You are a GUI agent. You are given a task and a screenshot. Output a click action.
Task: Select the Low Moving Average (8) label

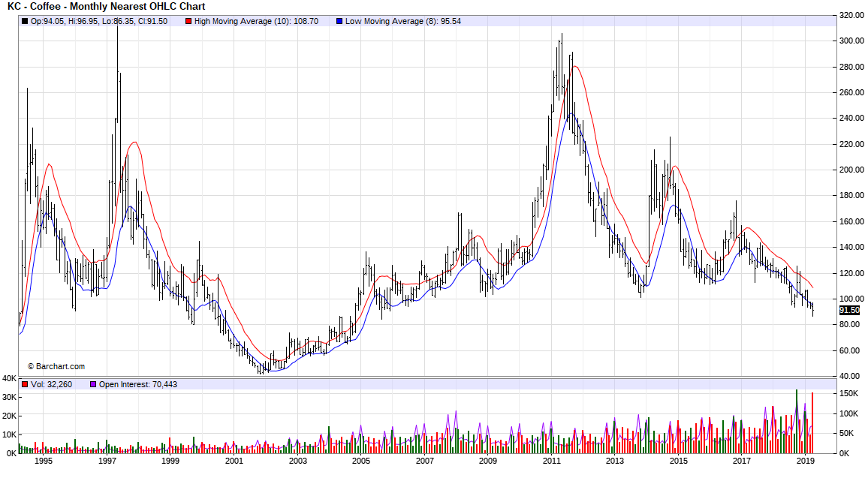coord(402,21)
